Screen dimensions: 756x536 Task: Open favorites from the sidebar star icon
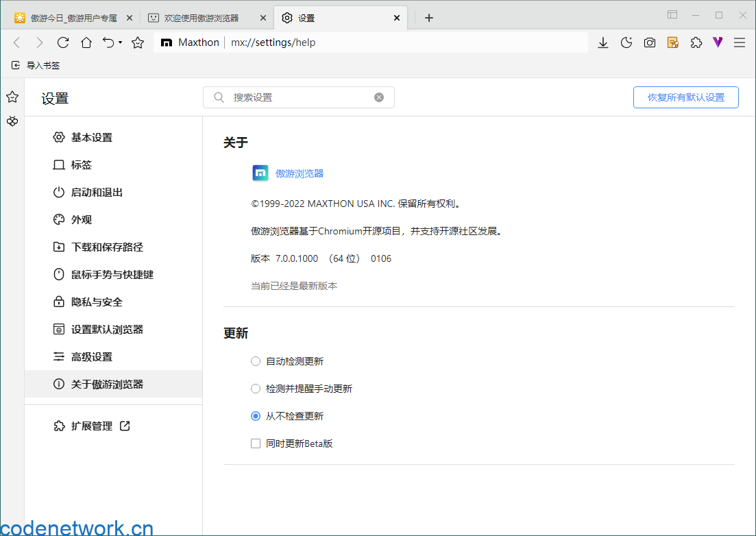coord(12,97)
